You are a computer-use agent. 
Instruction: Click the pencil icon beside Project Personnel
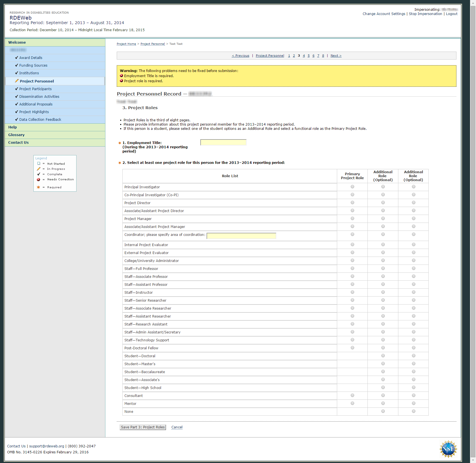[17, 81]
